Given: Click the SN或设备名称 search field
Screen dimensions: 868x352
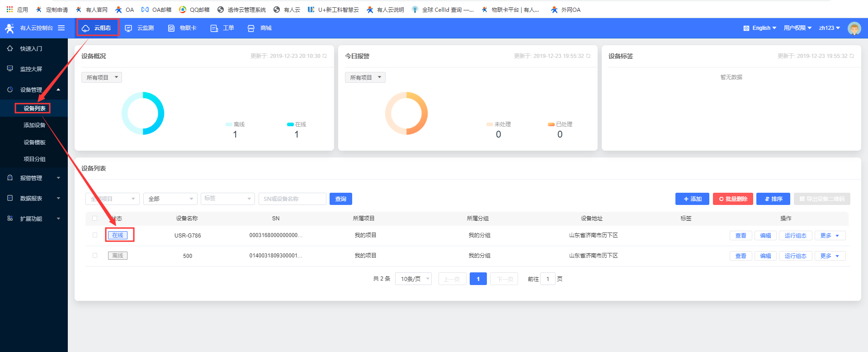Looking at the screenshot, I should coord(292,199).
